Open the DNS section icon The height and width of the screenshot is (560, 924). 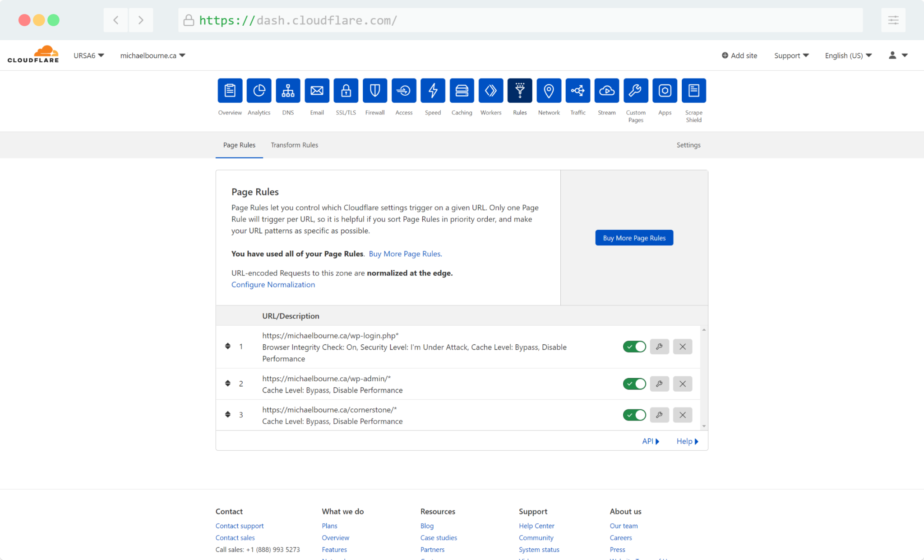288,91
